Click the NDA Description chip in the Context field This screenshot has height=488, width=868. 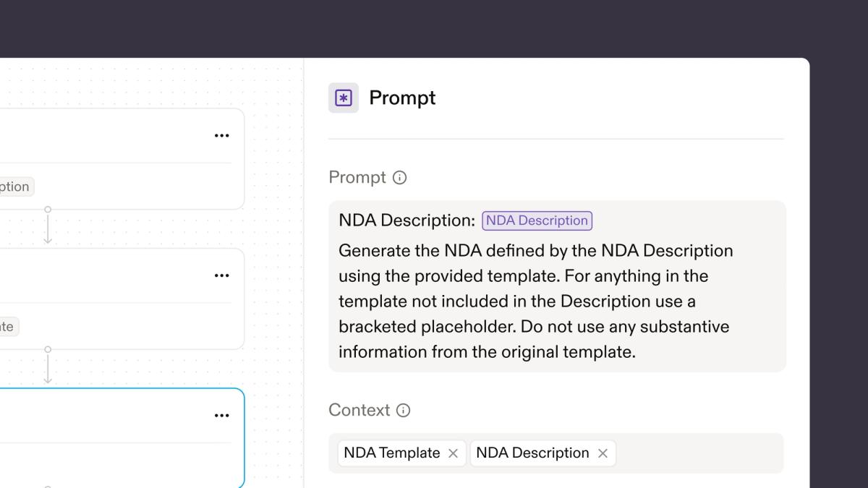[x=532, y=453]
